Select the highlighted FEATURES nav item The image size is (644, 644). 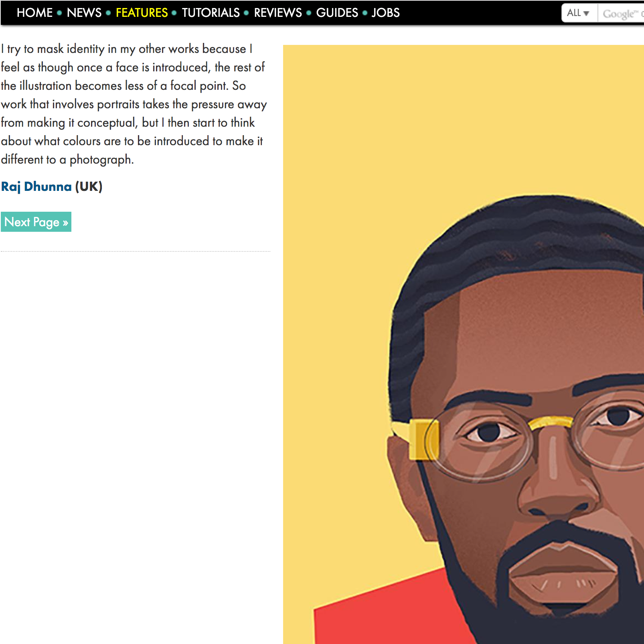[142, 13]
